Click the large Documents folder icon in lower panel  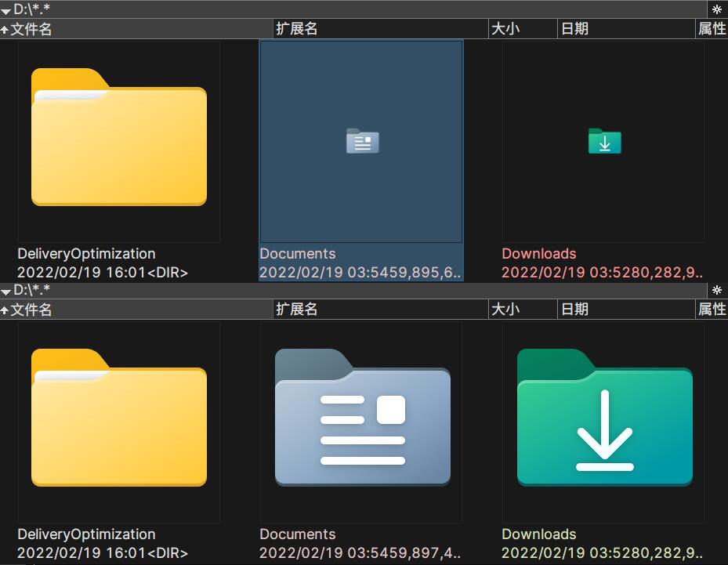pos(362,418)
